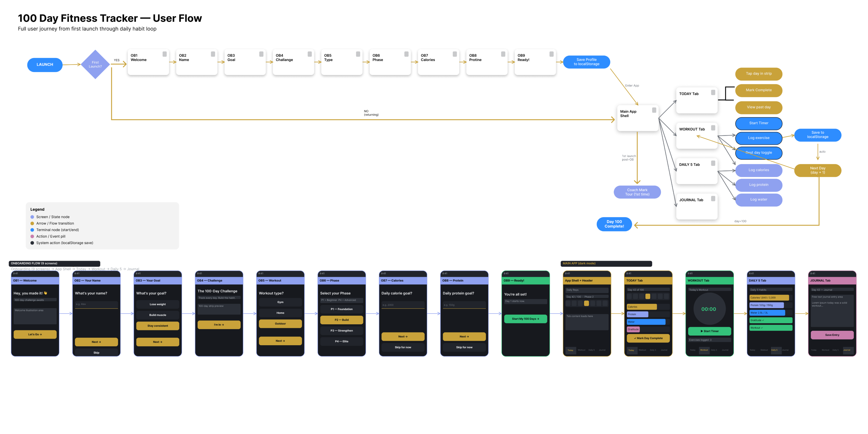Toggle Gratitude check in DAILY 5 Tab mockup
Screen dimensions: 868x434
pos(771,320)
